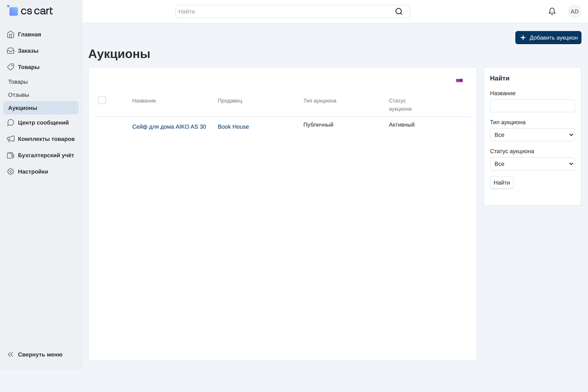Click the Продавец column header
The height and width of the screenshot is (392, 588).
[230, 100]
